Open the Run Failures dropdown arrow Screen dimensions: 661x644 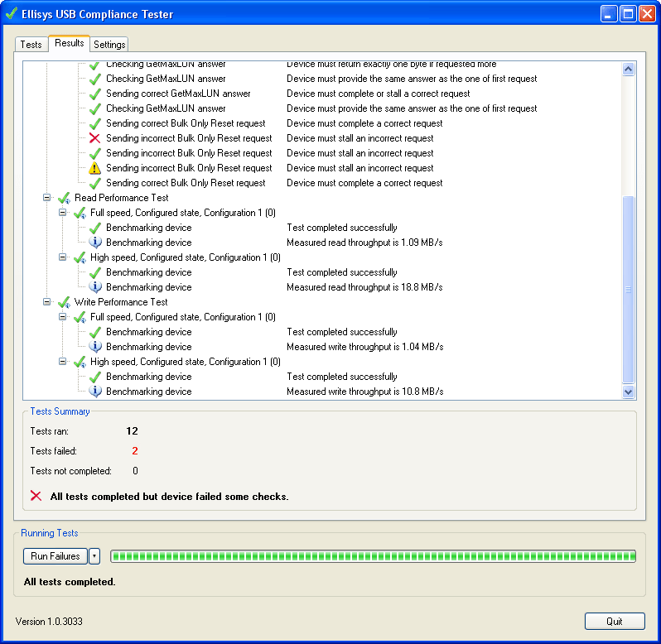coord(94,556)
